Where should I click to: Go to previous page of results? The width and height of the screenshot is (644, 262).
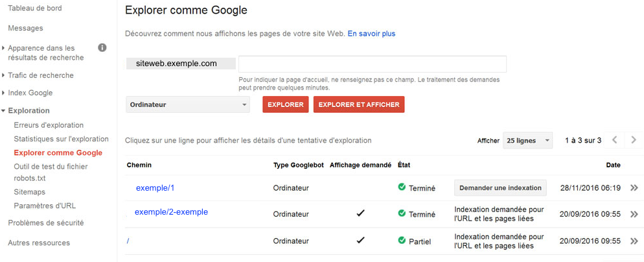pyautogui.click(x=615, y=140)
